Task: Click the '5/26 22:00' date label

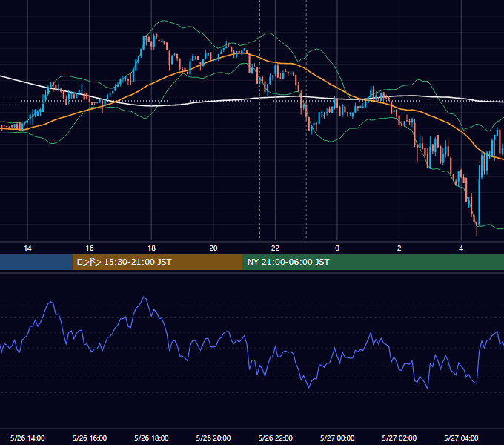Action: click(x=276, y=438)
